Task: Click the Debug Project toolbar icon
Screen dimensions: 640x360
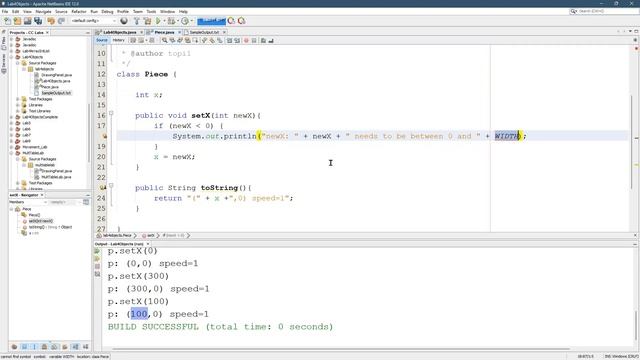Action: click(171, 21)
